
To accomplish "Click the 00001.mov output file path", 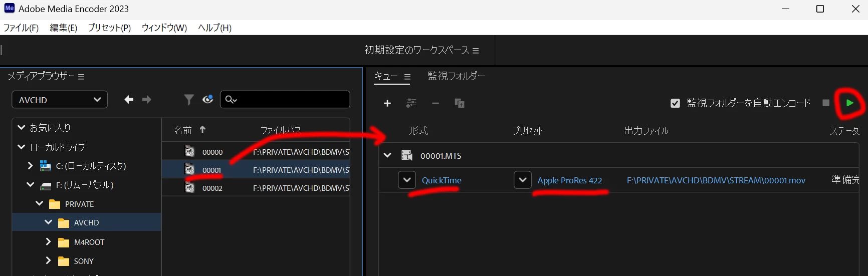I will 716,180.
